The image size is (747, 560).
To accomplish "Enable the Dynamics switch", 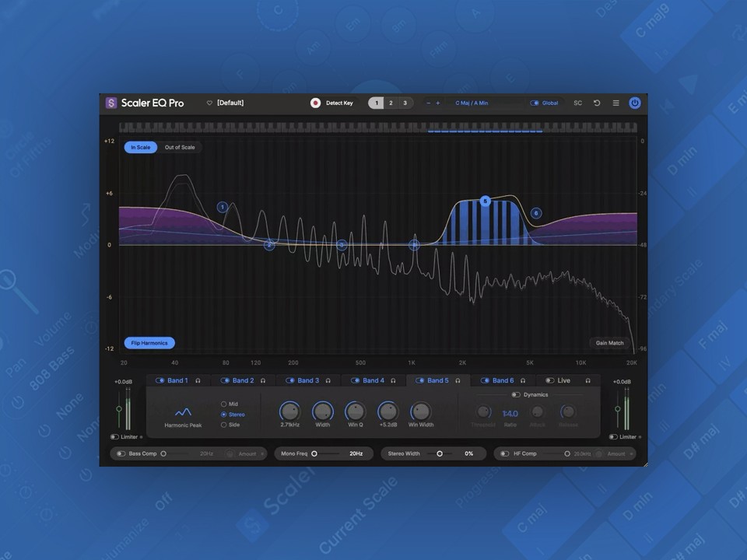I will tap(515, 395).
